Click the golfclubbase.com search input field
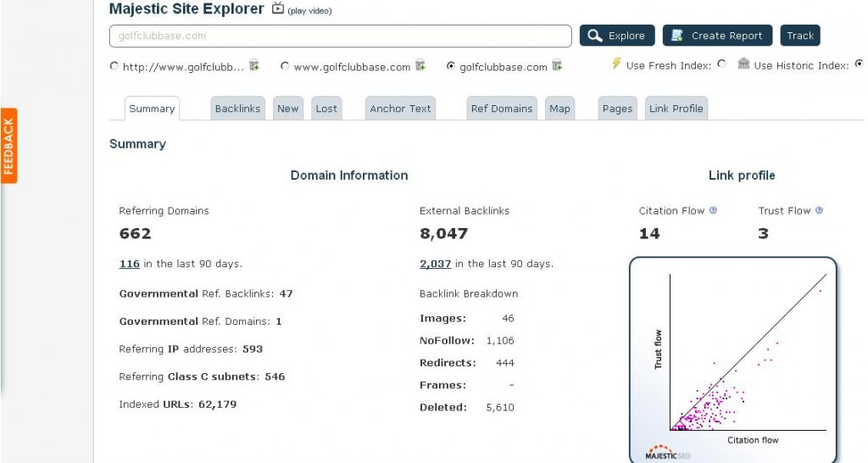The height and width of the screenshot is (463, 868). [341, 36]
